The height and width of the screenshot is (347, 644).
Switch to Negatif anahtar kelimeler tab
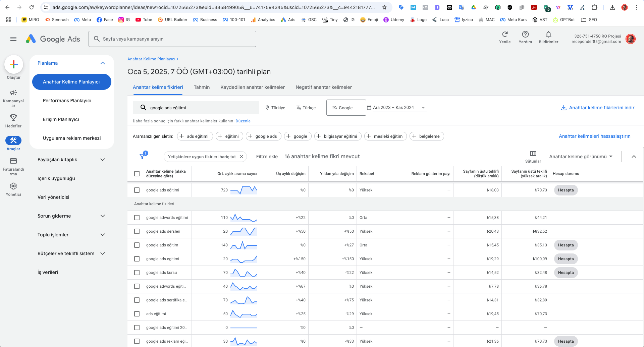[324, 87]
